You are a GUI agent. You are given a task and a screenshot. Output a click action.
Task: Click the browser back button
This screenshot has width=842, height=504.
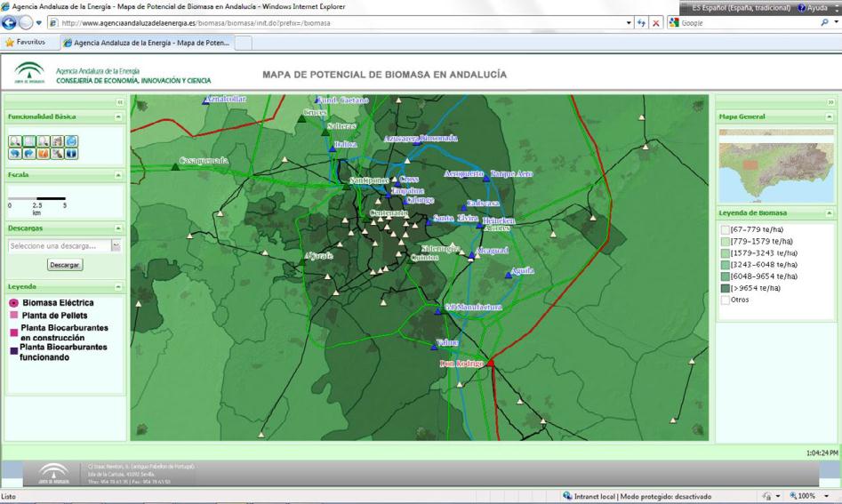9,22
